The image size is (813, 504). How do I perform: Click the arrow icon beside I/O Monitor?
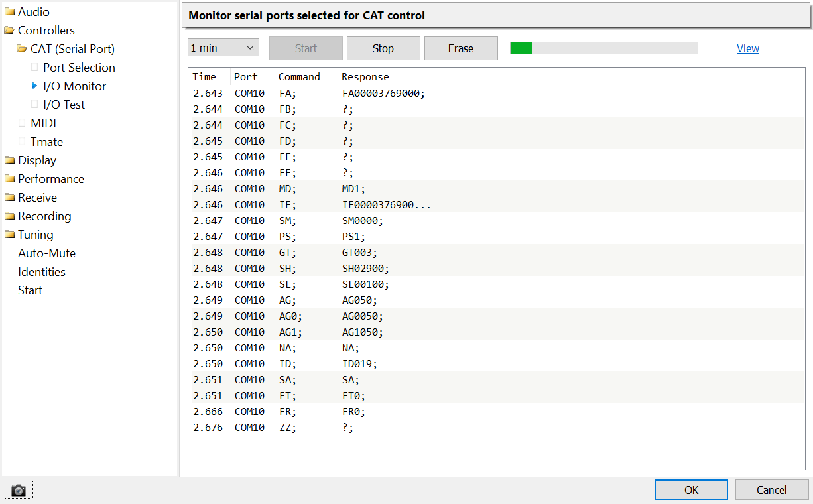[x=34, y=86]
